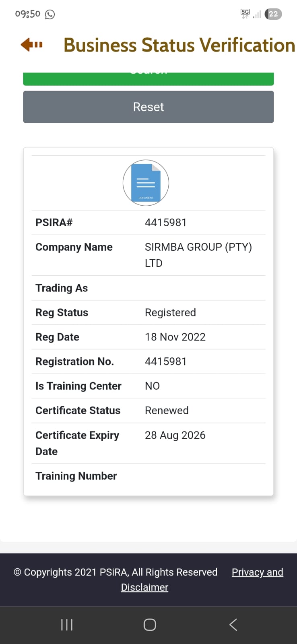The height and width of the screenshot is (644, 297).
Task: Tap the Business Status Verification heading
Action: [179, 45]
